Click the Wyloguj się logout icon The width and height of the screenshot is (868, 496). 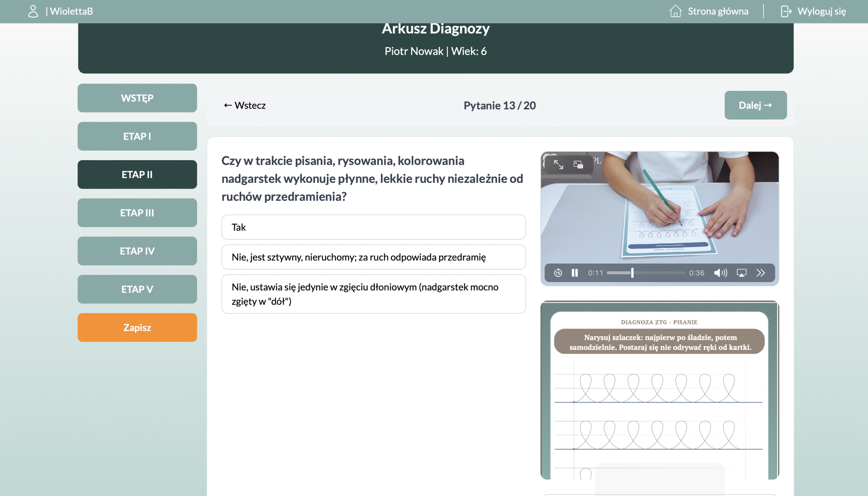pos(786,11)
